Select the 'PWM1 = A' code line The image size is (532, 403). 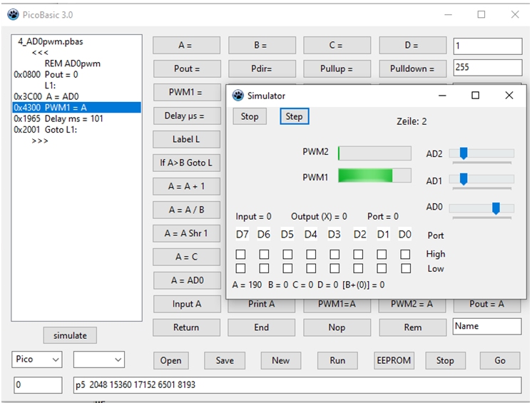(x=76, y=107)
